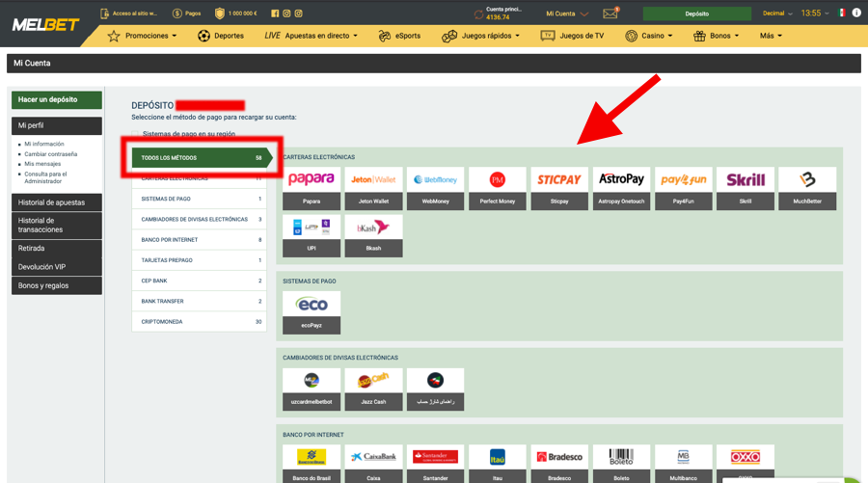The image size is (868, 483).
Task: Open Historial de apuestas in the sidebar
Action: click(56, 202)
